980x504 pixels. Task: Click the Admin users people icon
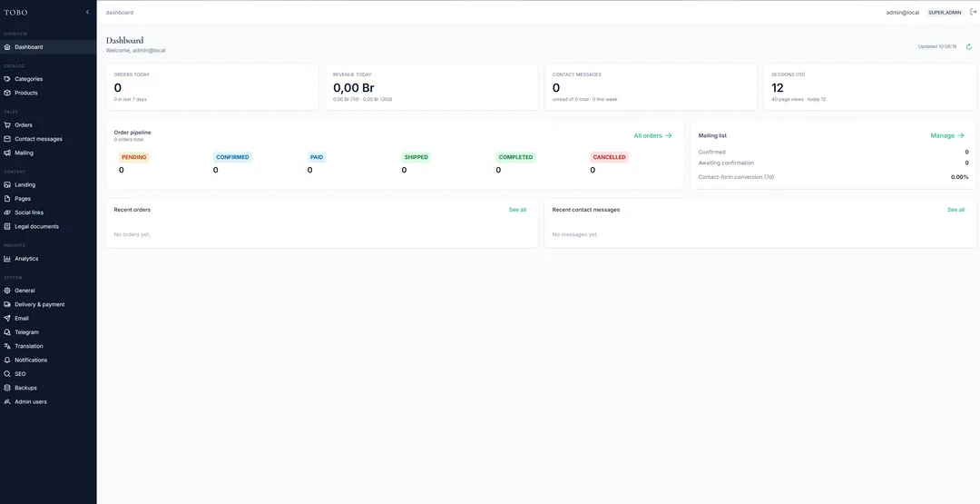pos(7,401)
